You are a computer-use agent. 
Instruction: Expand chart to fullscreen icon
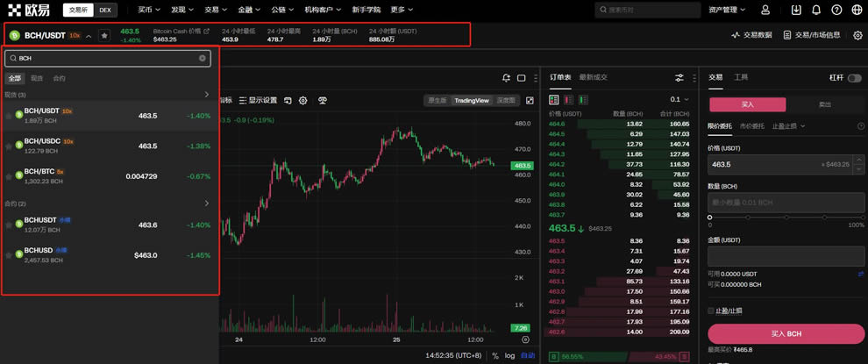click(x=530, y=101)
